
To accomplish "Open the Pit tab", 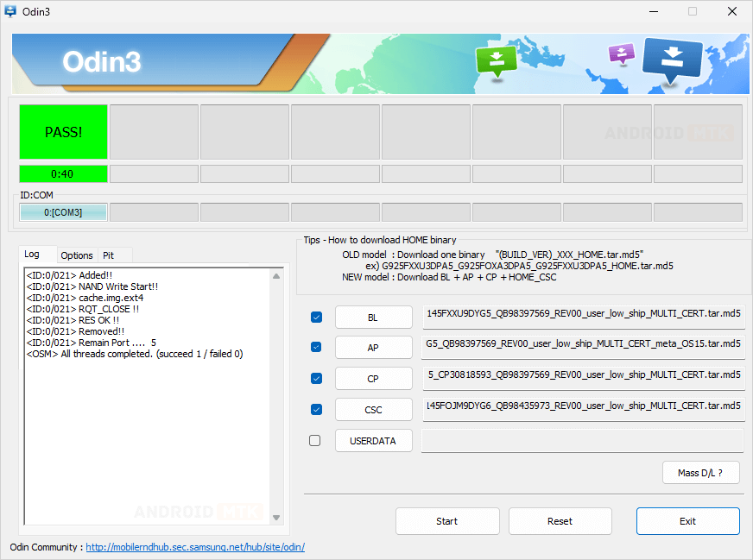I will point(109,255).
